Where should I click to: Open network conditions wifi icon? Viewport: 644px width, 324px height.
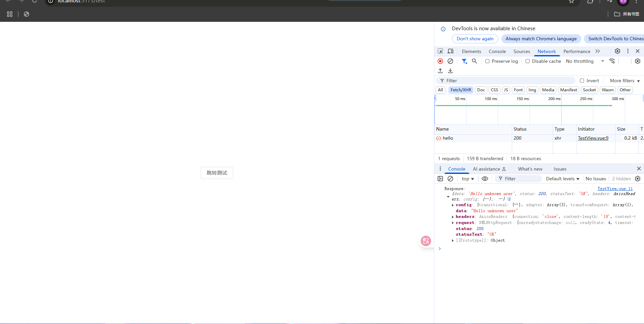(x=612, y=61)
